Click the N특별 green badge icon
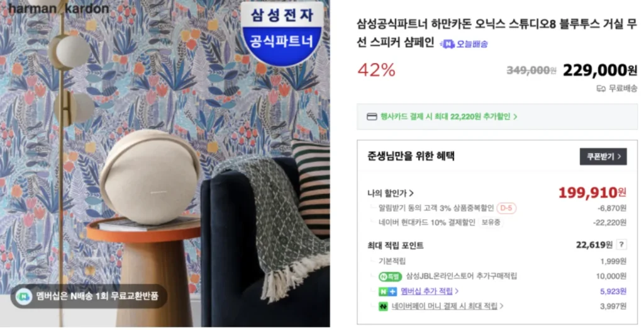The height and width of the screenshot is (330, 644). pyautogui.click(x=390, y=276)
